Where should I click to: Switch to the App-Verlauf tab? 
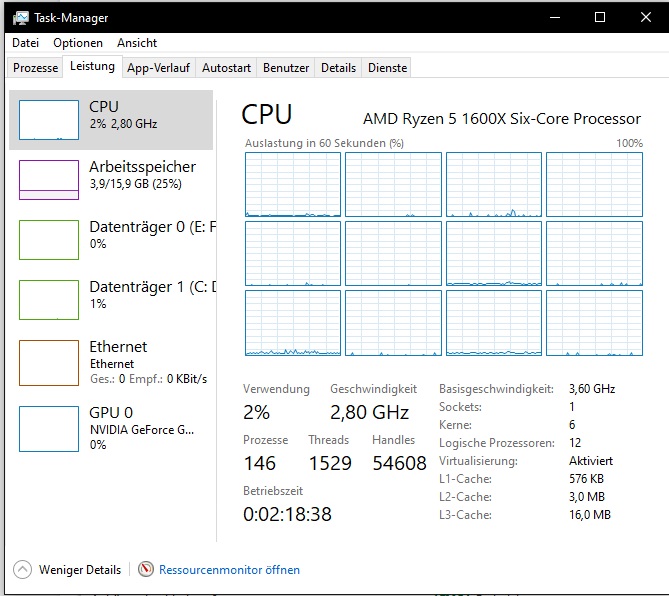[x=159, y=68]
